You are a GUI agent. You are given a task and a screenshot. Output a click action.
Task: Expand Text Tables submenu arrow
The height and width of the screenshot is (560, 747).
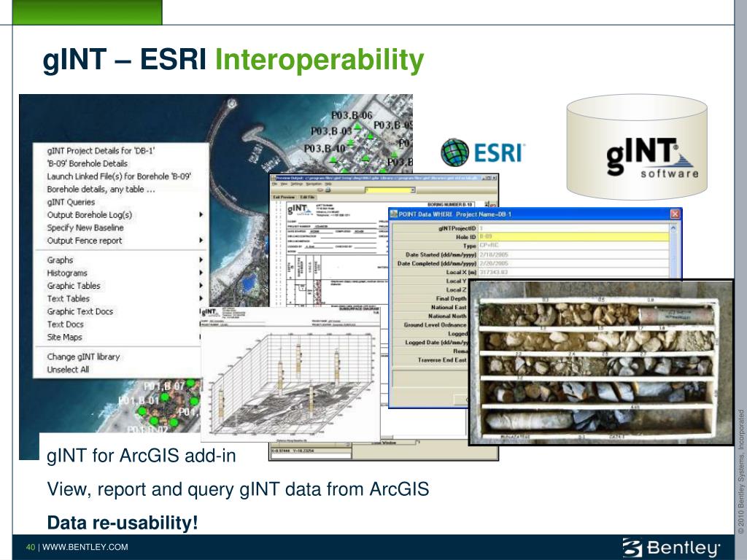coord(201,298)
